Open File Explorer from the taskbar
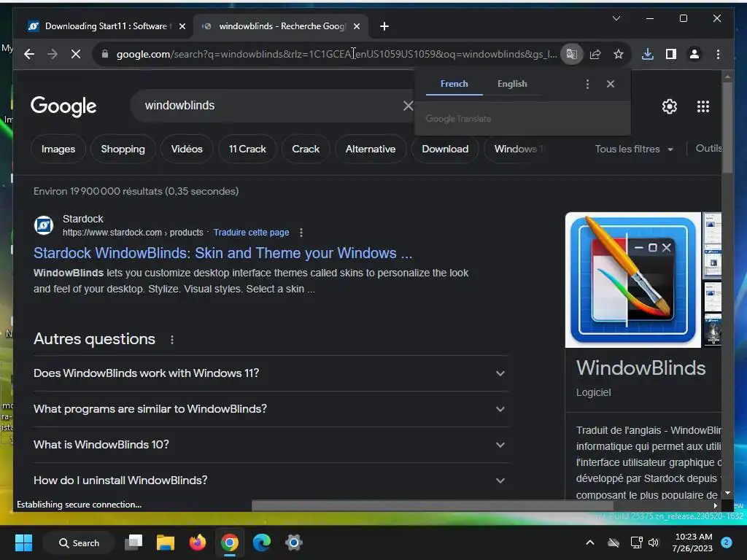 pyautogui.click(x=166, y=542)
